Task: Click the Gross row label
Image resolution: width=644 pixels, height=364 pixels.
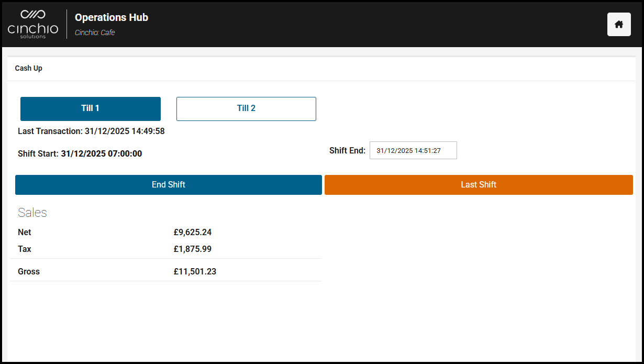Action: tap(29, 272)
